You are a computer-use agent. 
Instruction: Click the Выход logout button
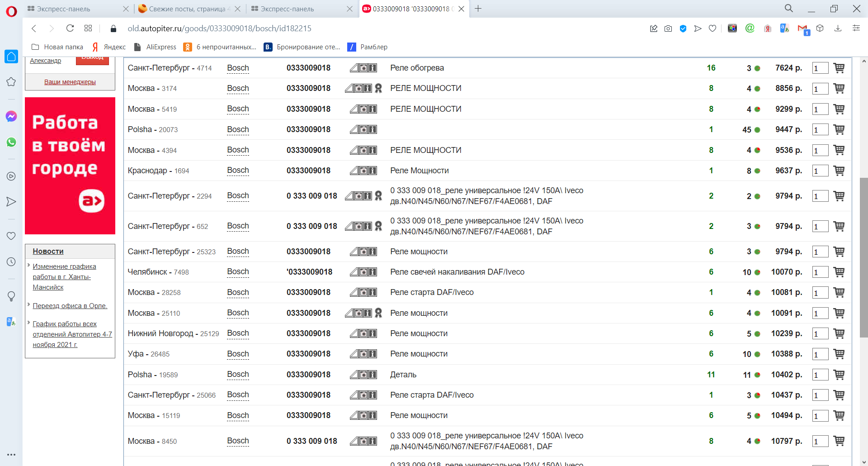point(92,60)
